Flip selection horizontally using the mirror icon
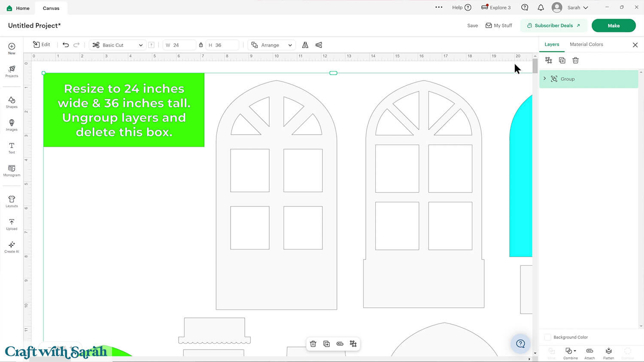Image resolution: width=644 pixels, height=362 pixels. coord(305,45)
